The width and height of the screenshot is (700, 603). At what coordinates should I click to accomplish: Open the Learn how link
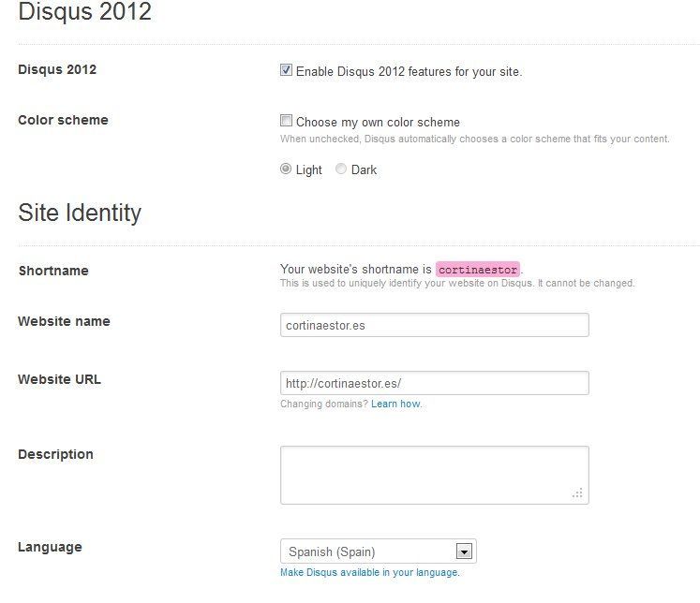[x=395, y=404]
